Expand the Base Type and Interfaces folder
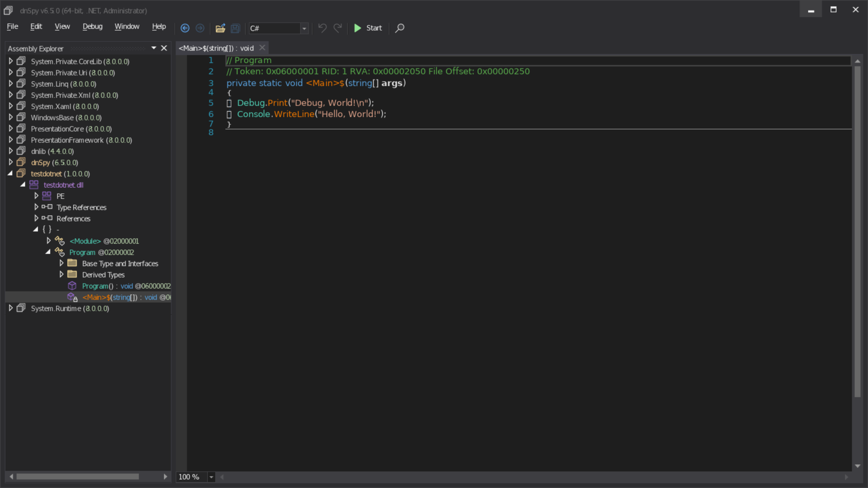Screen dimensions: 868x488 pyautogui.click(x=62, y=263)
